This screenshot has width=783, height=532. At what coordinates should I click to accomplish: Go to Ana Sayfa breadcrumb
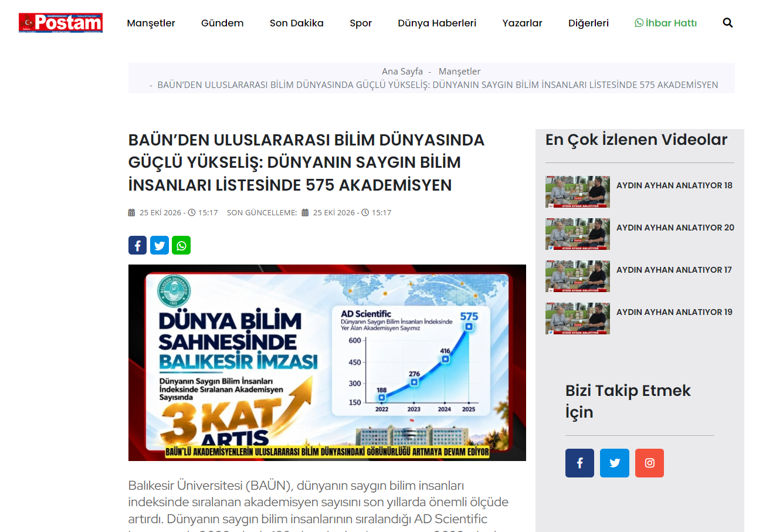(x=402, y=71)
